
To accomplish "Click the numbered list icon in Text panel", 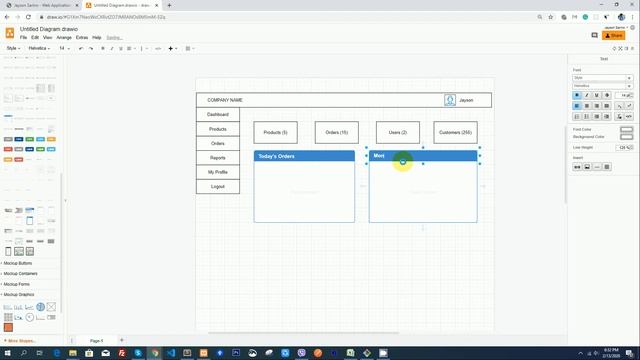I will 577,116.
